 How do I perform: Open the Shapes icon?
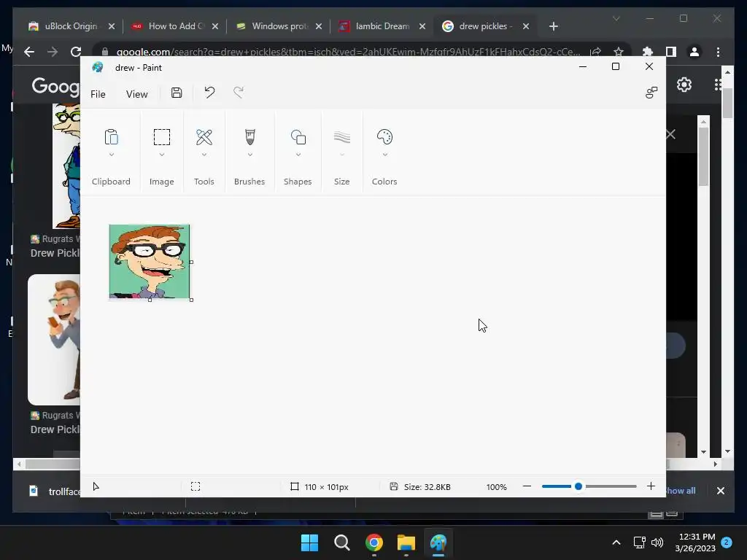(298, 137)
